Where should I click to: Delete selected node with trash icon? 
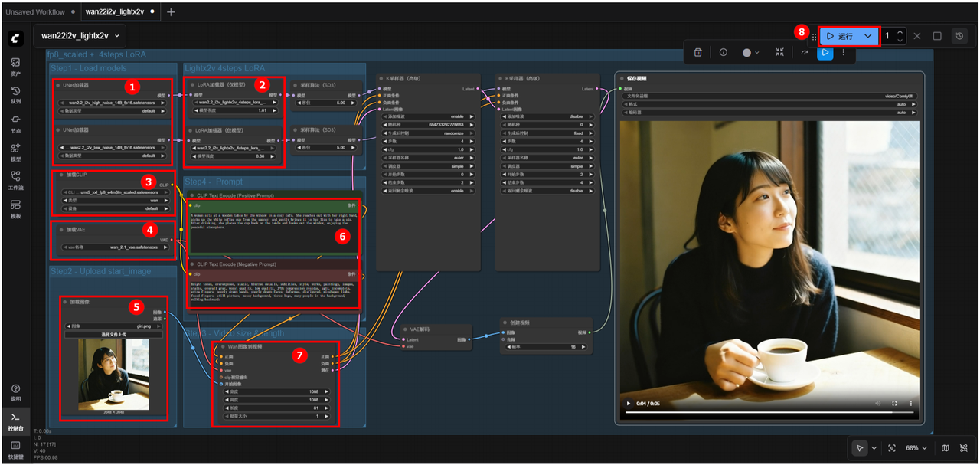pyautogui.click(x=697, y=53)
